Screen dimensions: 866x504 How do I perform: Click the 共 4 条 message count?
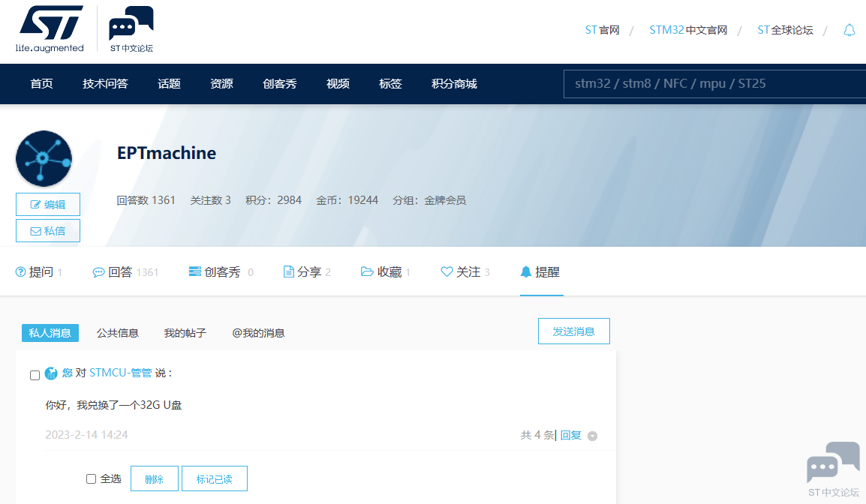[x=537, y=436]
